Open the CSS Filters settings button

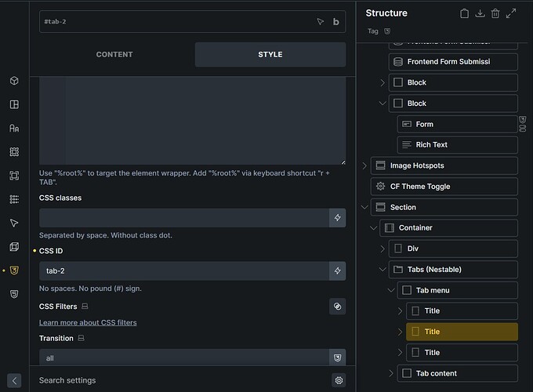[337, 306]
